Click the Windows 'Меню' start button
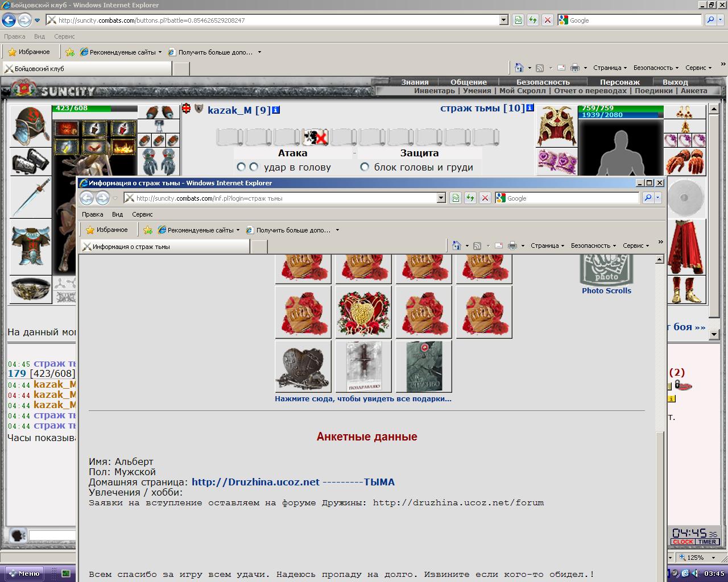 [x=23, y=573]
